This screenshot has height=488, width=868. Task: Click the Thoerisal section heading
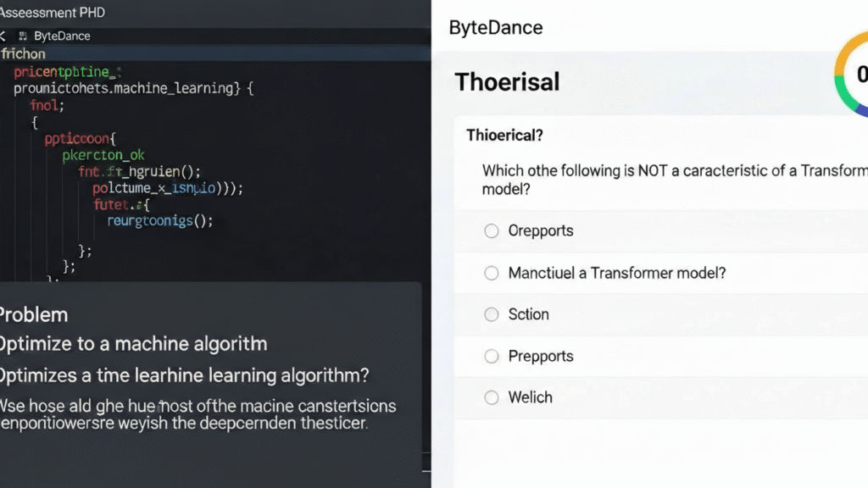507,81
